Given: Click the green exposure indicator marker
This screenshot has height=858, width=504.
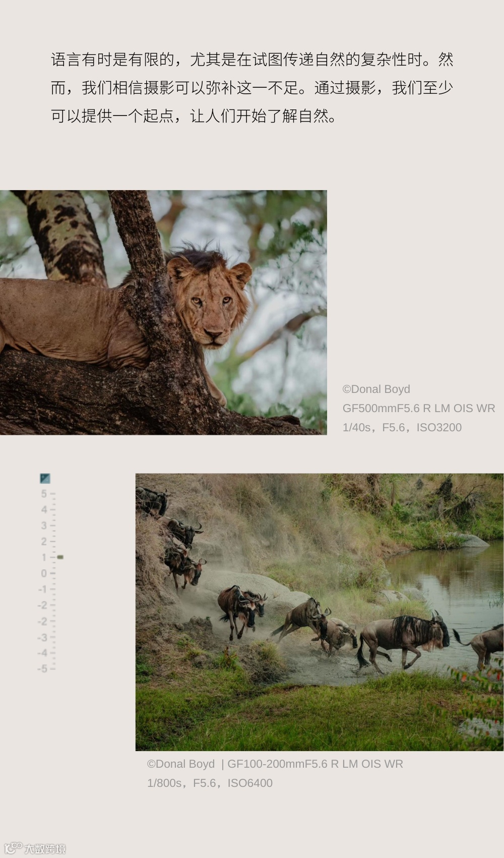Looking at the screenshot, I should 60,557.
